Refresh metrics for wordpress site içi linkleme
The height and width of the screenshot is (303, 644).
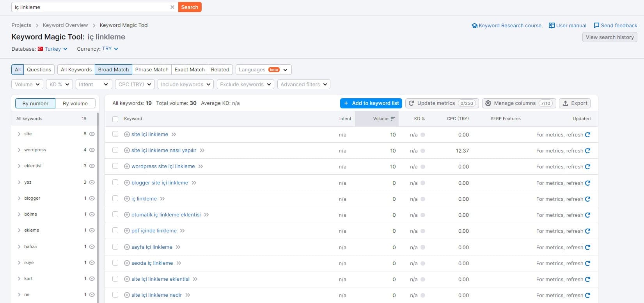587,167
